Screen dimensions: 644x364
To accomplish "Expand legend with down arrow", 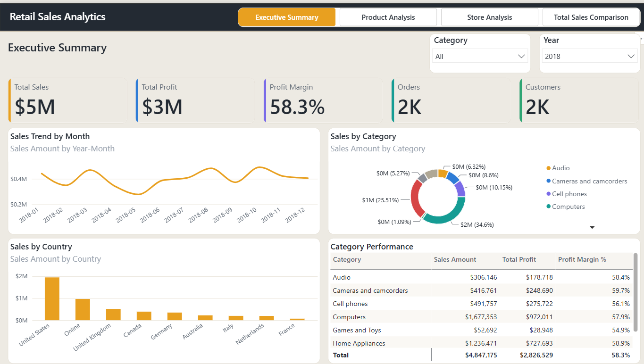I will tap(592, 227).
